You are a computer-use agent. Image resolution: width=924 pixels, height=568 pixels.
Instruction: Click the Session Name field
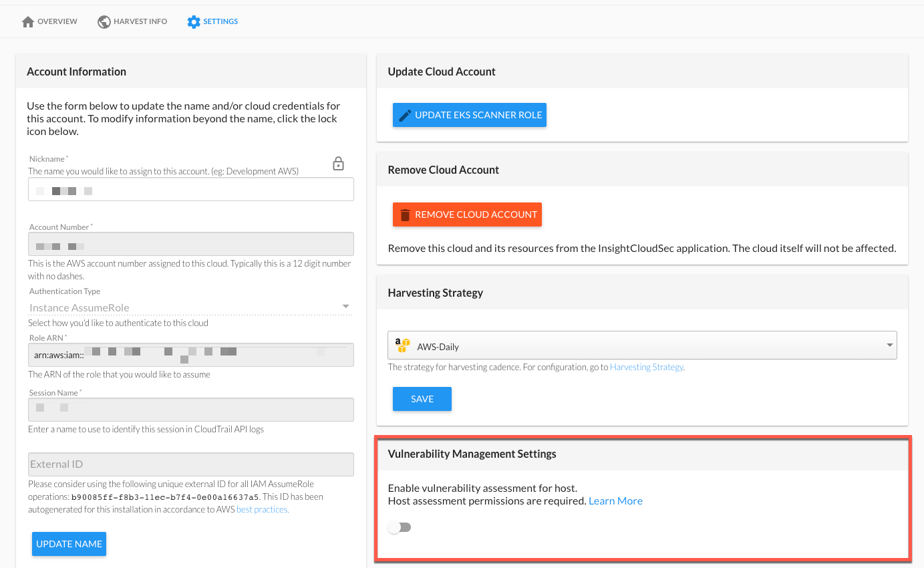[191, 410]
